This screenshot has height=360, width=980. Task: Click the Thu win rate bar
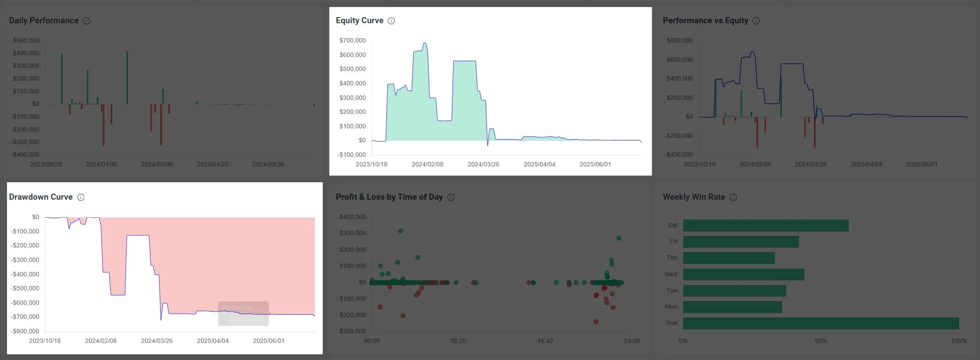click(x=729, y=258)
